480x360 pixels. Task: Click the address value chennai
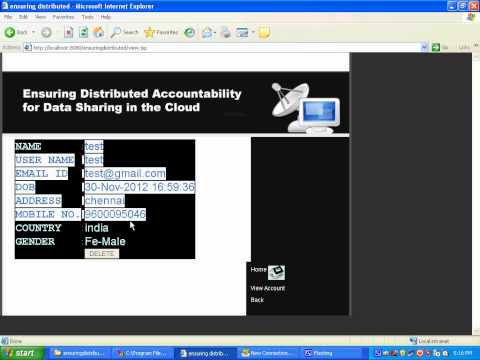tap(105, 201)
